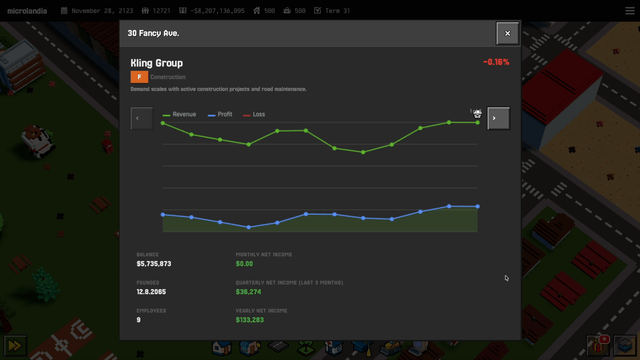Image resolution: width=640 pixels, height=360 pixels.
Task: Click the orange F grade badge
Action: coord(139,77)
